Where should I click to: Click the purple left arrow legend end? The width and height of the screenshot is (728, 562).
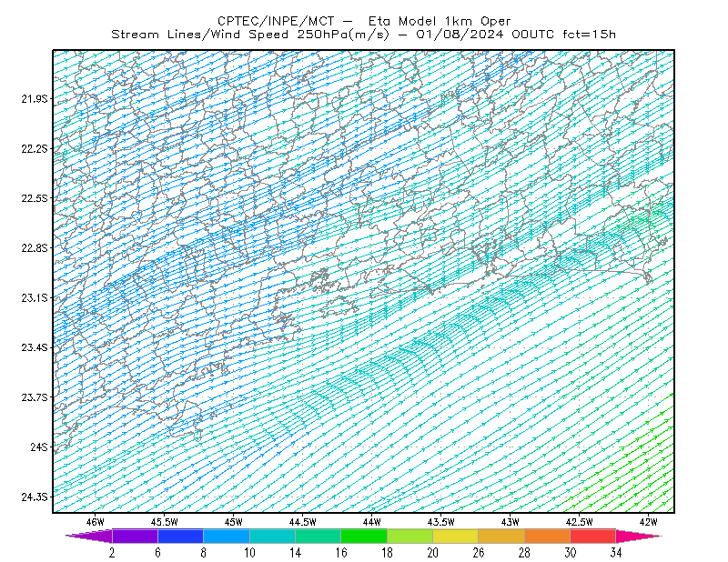[x=89, y=536]
